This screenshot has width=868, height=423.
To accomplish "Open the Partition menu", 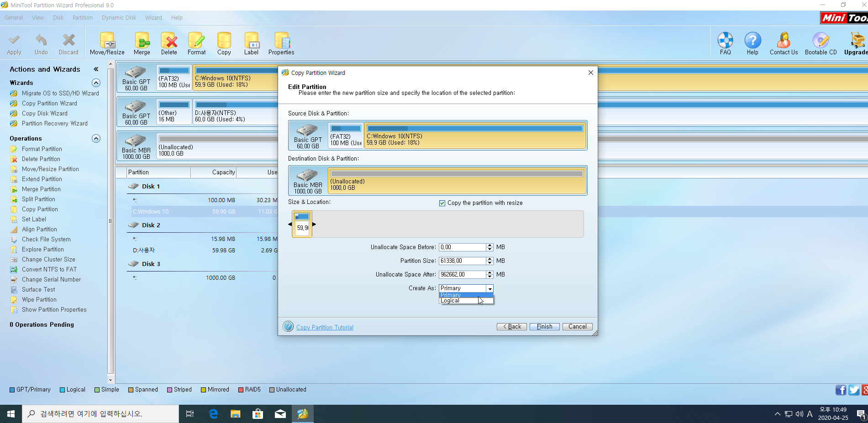I will (83, 18).
